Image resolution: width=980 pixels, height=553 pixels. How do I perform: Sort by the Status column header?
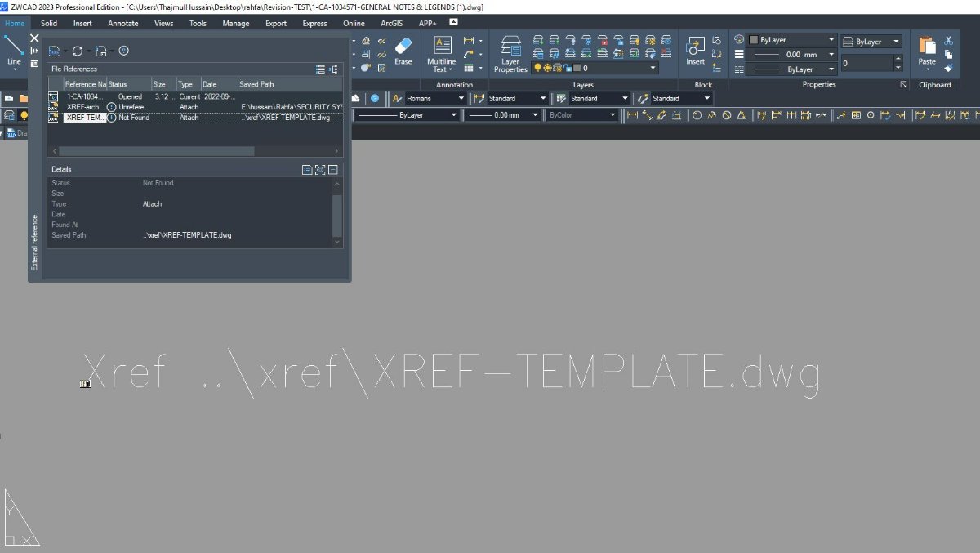point(129,84)
